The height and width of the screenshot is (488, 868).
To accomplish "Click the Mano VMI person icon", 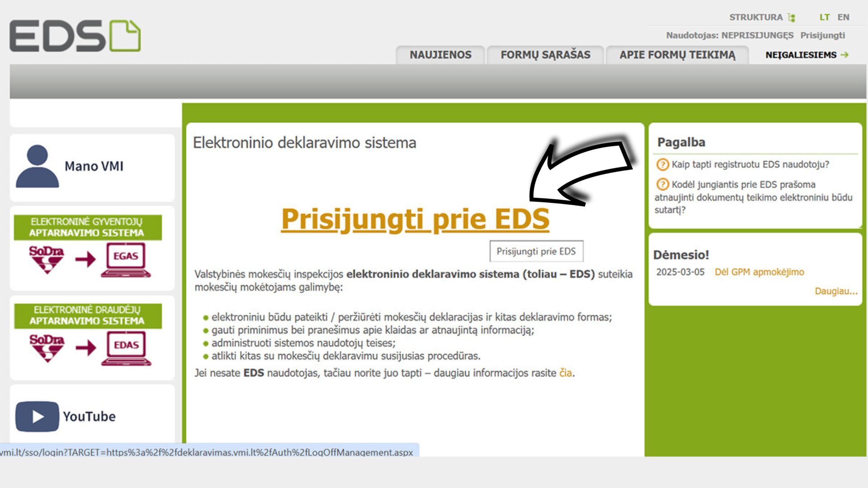I will point(38,166).
